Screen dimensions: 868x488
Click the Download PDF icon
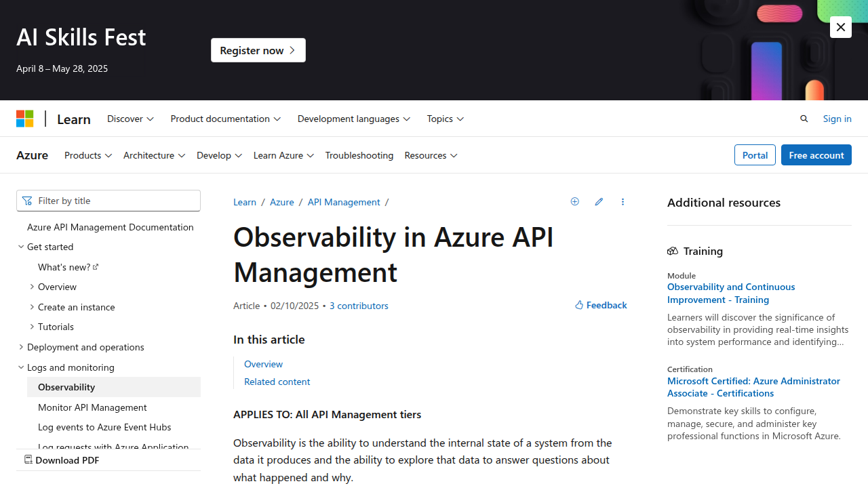[28, 460]
